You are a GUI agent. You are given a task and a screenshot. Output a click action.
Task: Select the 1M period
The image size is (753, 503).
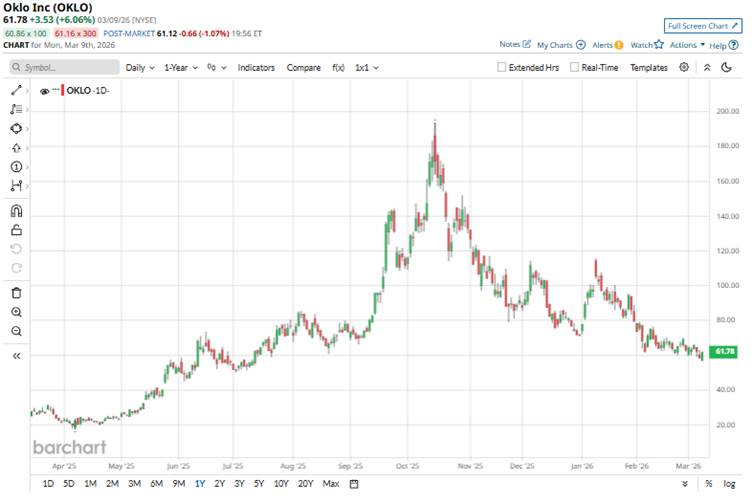tap(90, 484)
